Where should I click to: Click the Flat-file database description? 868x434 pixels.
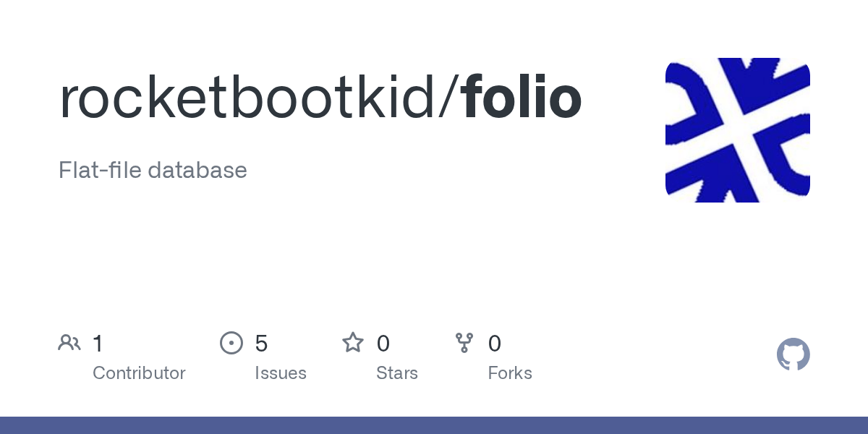click(x=153, y=171)
